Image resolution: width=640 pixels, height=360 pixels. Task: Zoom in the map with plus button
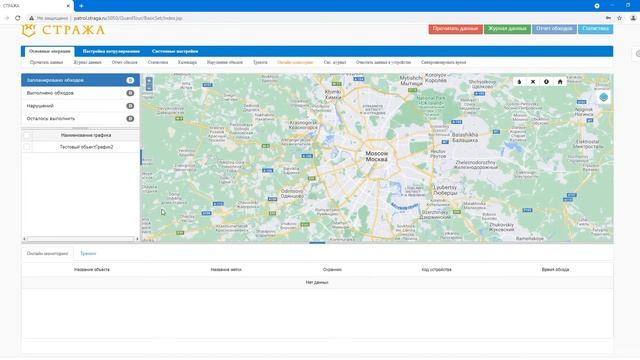click(x=149, y=81)
